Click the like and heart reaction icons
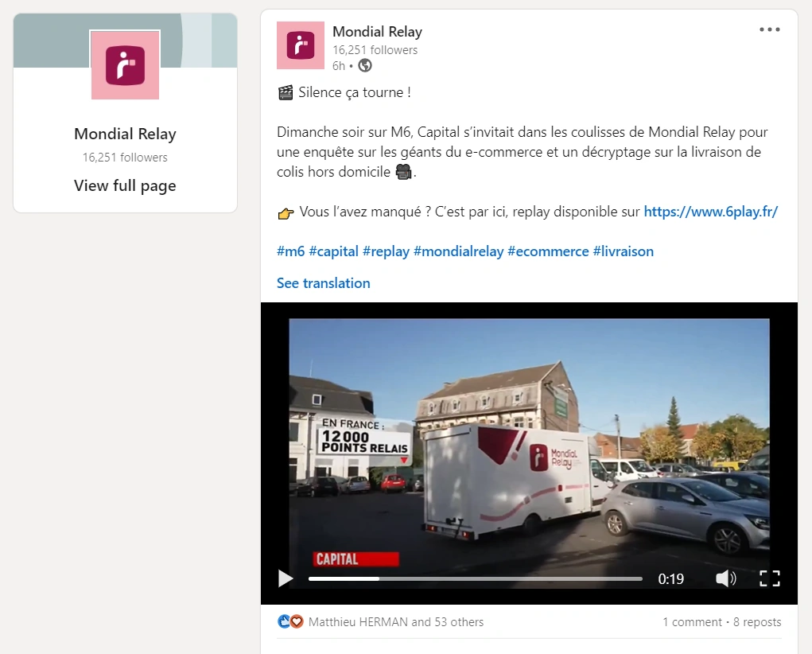The image size is (812, 654). click(x=290, y=622)
